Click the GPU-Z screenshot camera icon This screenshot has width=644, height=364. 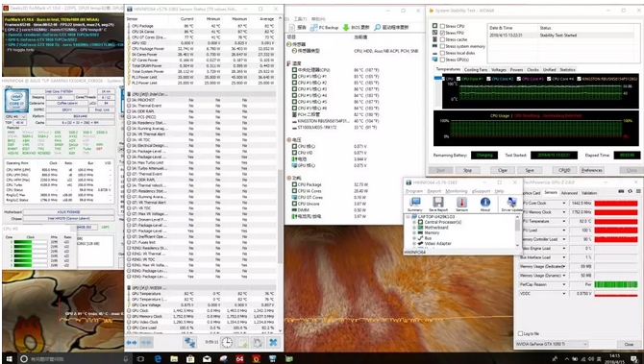[622, 192]
